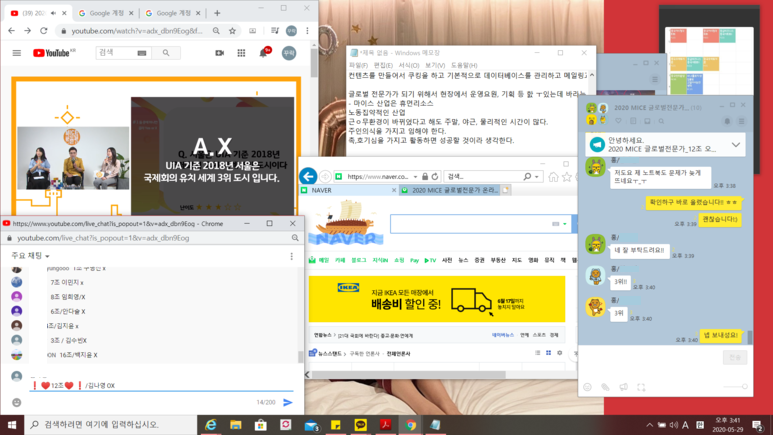Open Chrome three-dot menu
This screenshot has width=773, height=435.
tap(307, 31)
